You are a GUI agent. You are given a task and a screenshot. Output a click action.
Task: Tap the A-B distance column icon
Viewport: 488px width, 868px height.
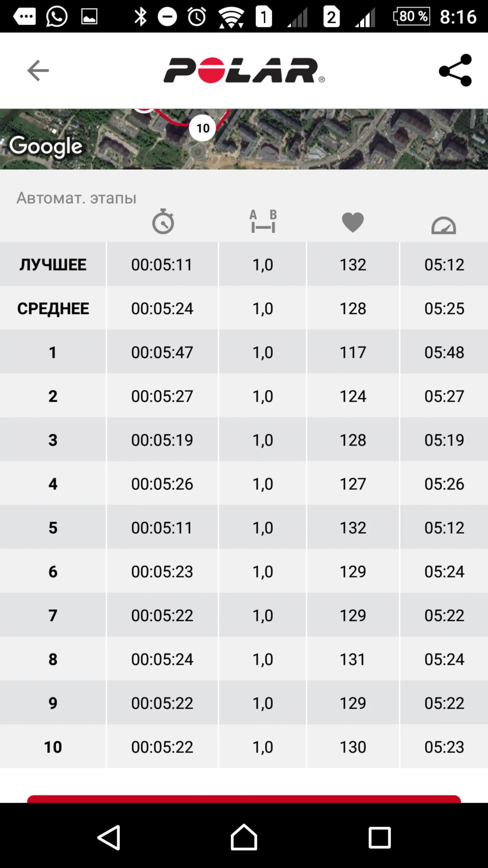263,222
